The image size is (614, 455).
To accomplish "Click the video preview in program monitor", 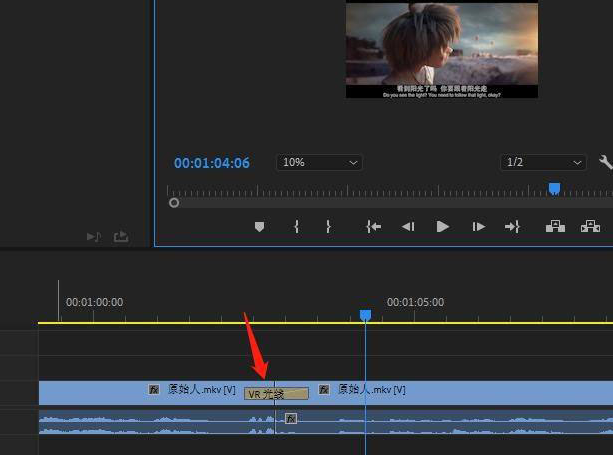I will click(441, 49).
